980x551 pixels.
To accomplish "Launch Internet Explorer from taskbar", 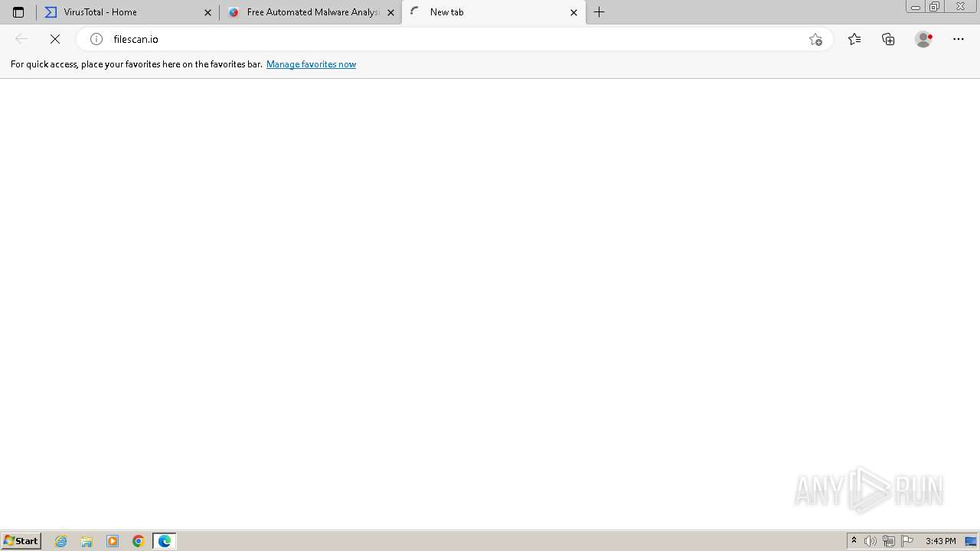I will coord(61,541).
